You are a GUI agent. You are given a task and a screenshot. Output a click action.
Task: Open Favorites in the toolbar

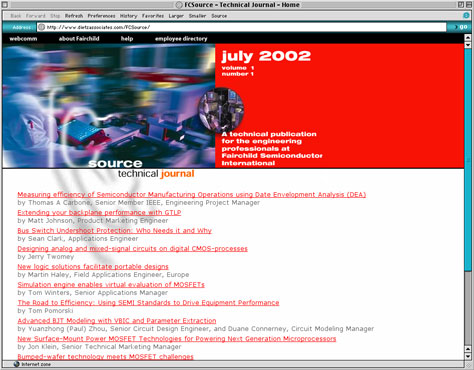(x=153, y=16)
